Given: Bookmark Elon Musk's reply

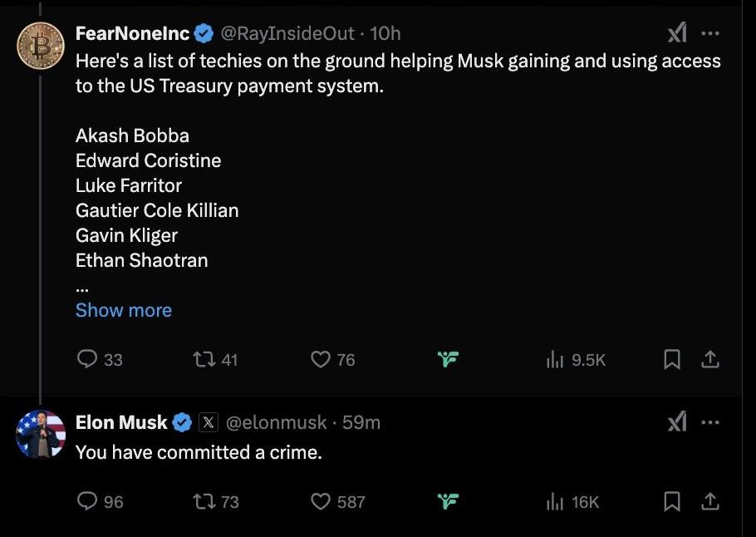Looking at the screenshot, I should tap(672, 501).
